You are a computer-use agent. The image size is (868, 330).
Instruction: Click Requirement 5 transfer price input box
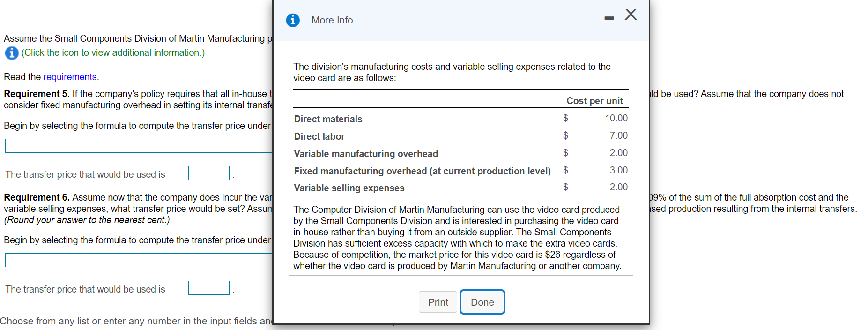(x=209, y=173)
